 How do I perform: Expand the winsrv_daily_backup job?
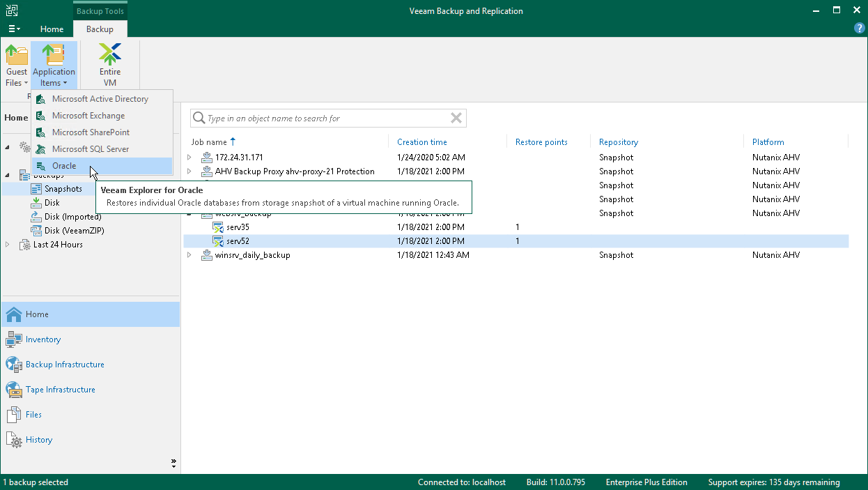pyautogui.click(x=189, y=255)
